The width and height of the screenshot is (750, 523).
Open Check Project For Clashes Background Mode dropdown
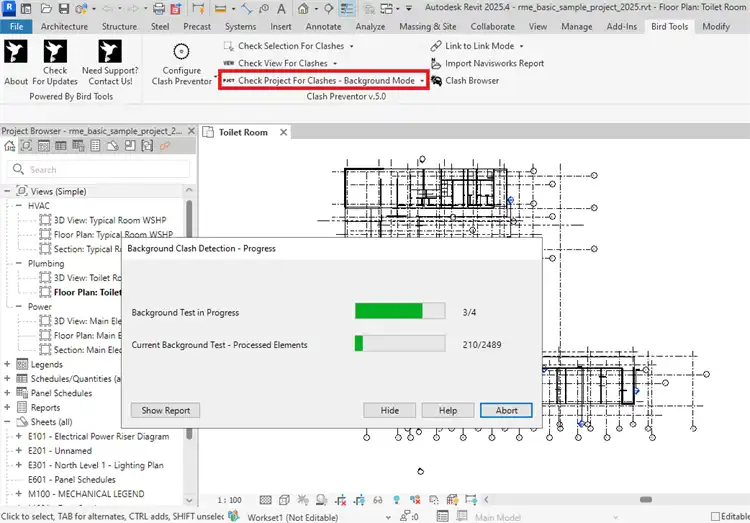423,81
